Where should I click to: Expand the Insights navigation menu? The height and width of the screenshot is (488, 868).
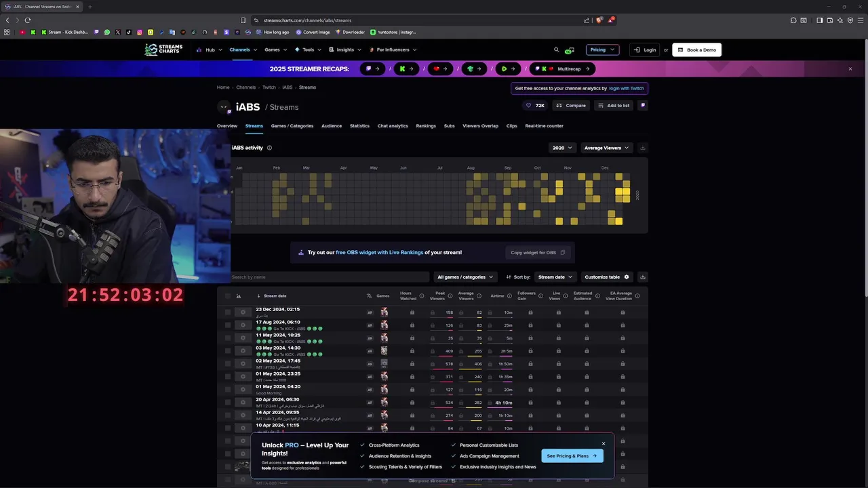[x=345, y=49]
